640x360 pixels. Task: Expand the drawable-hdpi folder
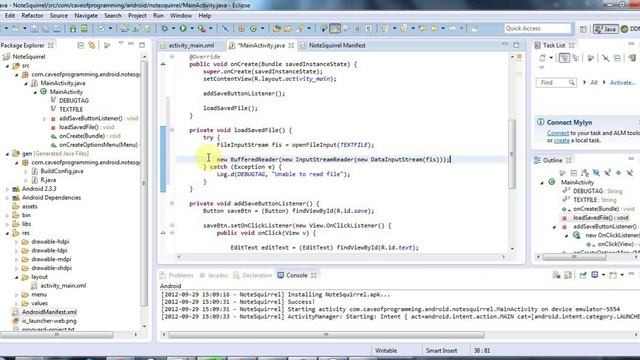[16, 242]
